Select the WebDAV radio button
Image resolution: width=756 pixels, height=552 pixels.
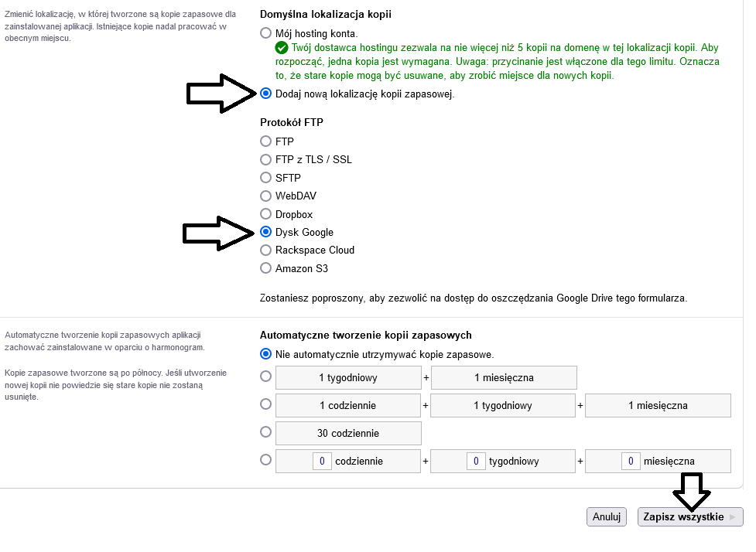[x=266, y=196]
